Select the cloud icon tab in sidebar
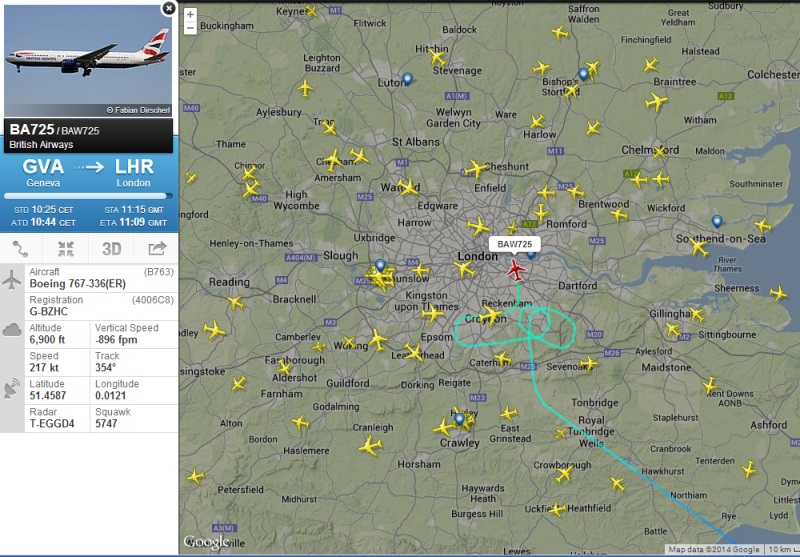Viewport: 800px width, 557px height. coord(12,330)
